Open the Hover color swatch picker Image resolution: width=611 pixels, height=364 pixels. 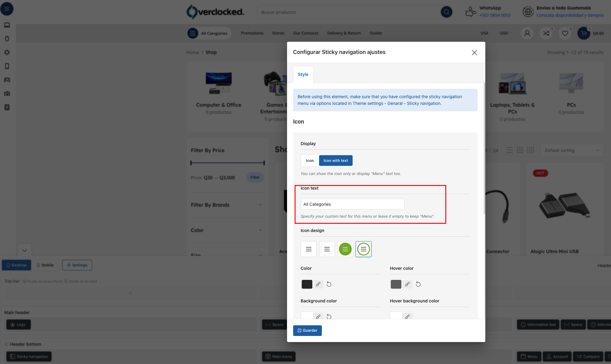coord(396,284)
